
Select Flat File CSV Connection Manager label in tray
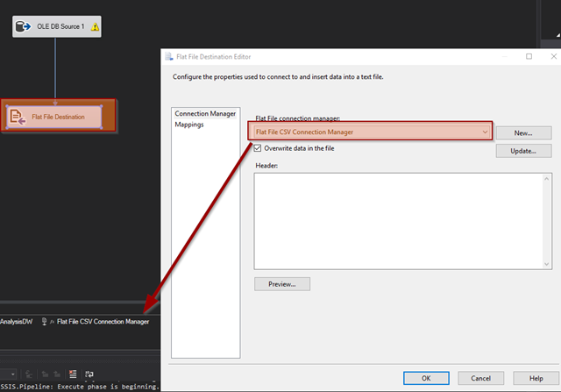click(x=103, y=322)
